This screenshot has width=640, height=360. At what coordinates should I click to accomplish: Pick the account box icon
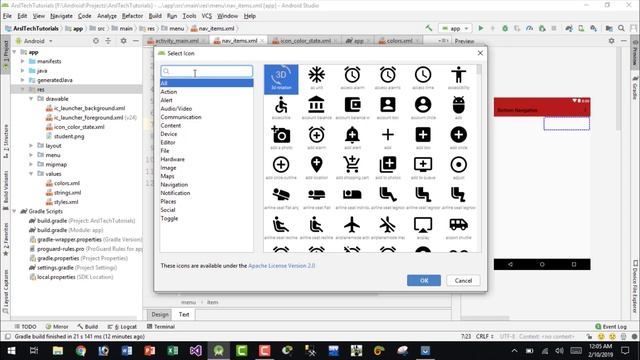(x=388, y=105)
